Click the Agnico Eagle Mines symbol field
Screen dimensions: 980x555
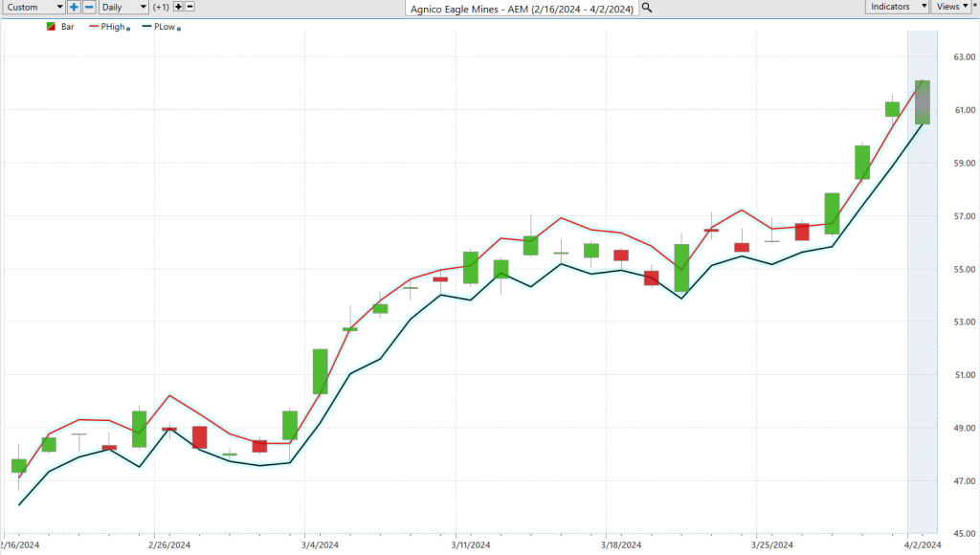pyautogui.click(x=522, y=9)
